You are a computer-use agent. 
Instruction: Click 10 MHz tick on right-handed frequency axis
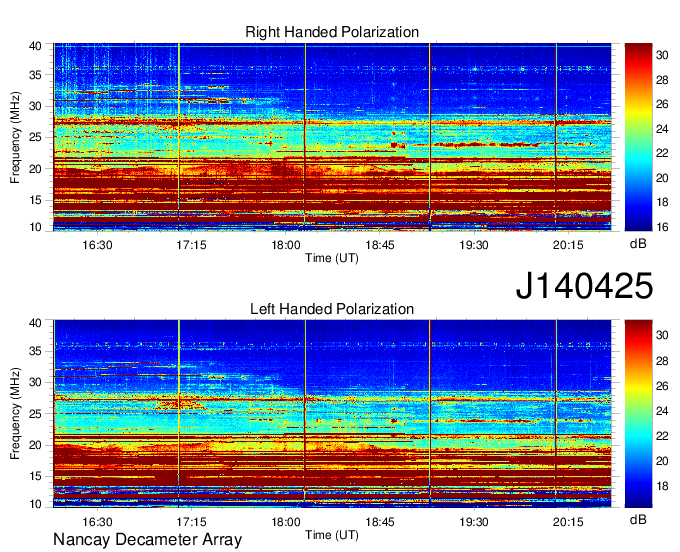coord(35,227)
